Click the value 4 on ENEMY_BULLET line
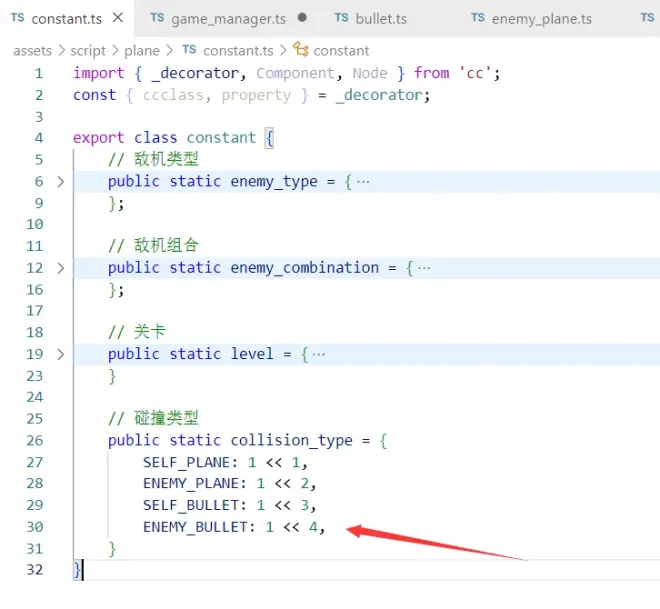The width and height of the screenshot is (660, 609). [313, 527]
